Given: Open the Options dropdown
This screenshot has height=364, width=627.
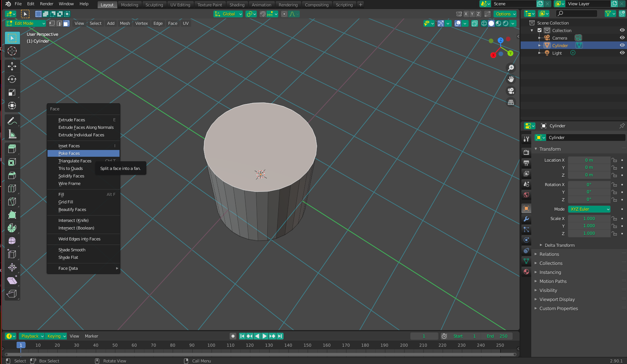Looking at the screenshot, I should click(505, 14).
